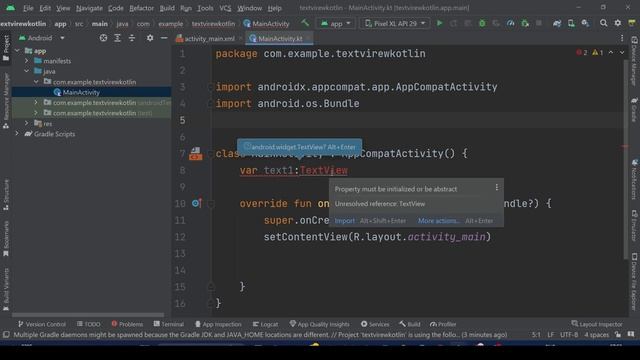Toggle the Resource Manager side panel

[6, 101]
